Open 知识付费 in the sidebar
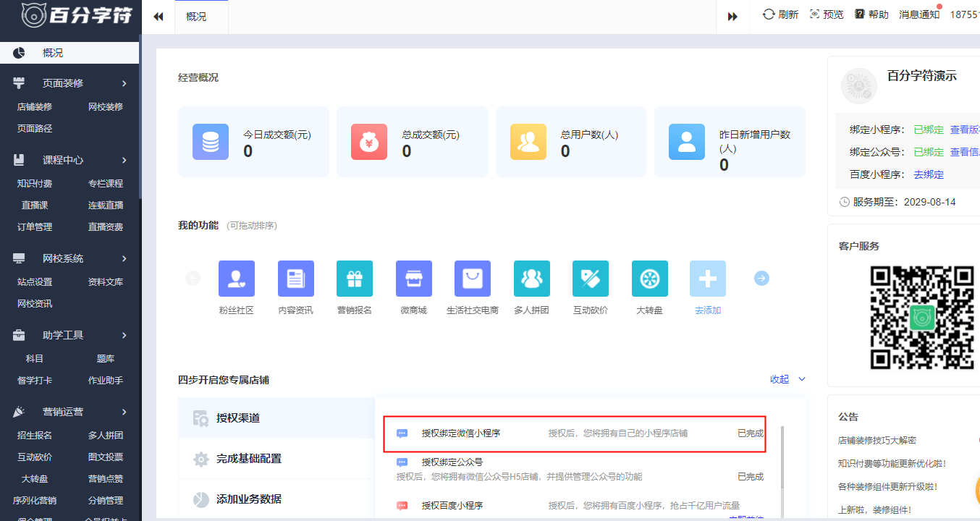Image resolution: width=980 pixels, height=521 pixels. pos(35,183)
